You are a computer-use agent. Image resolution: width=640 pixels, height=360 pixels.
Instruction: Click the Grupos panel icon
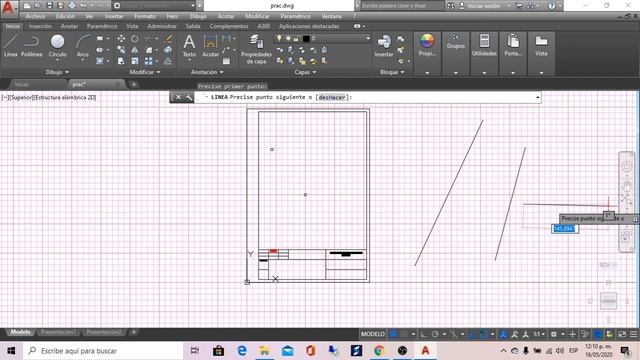point(456,38)
